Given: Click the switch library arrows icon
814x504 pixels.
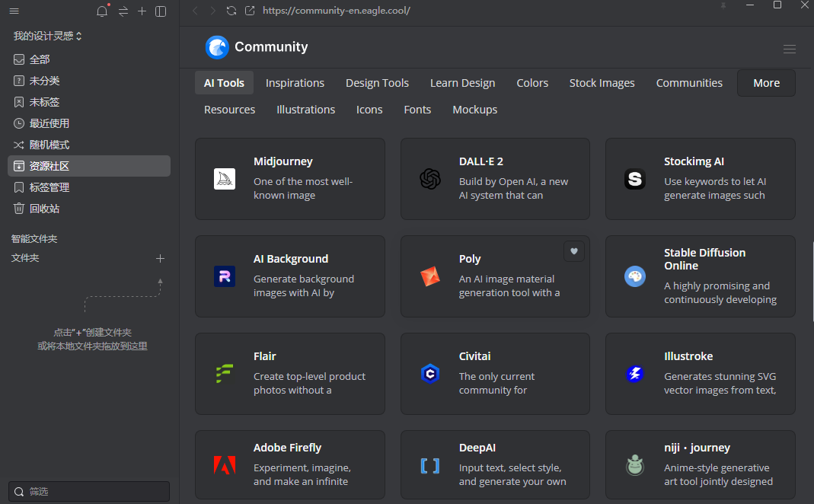Looking at the screenshot, I should (x=123, y=11).
